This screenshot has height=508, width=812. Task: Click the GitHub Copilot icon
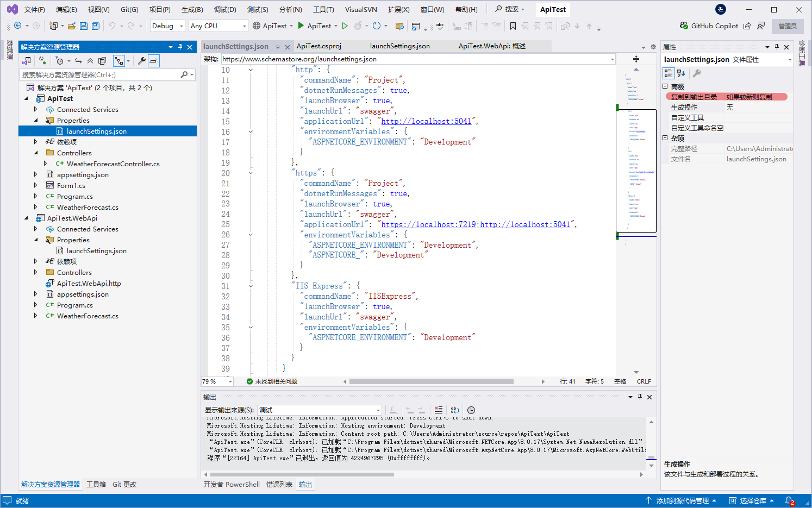coord(684,26)
